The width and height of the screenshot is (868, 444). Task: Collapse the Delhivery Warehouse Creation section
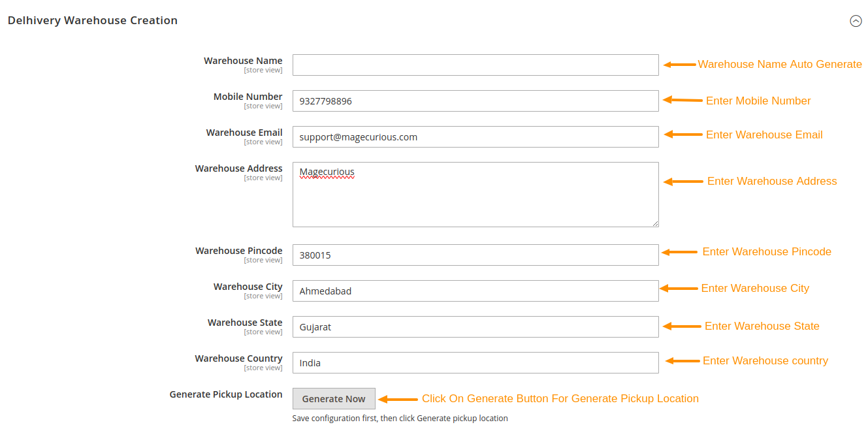pos(856,21)
